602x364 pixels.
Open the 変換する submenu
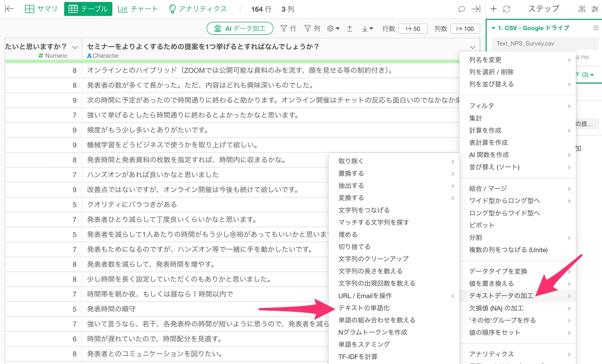point(394,198)
